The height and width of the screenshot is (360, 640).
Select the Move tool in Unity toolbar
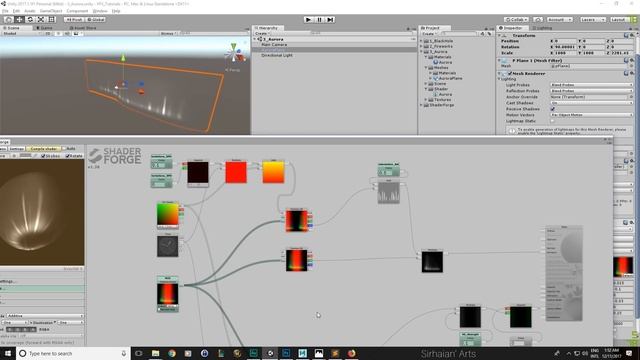pyautogui.click(x=19, y=19)
